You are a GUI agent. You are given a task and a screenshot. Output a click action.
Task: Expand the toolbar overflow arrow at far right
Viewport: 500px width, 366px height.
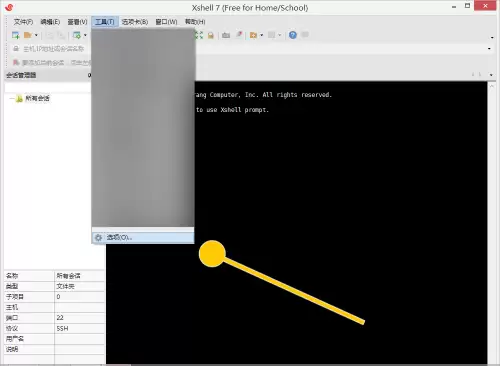(492, 37)
